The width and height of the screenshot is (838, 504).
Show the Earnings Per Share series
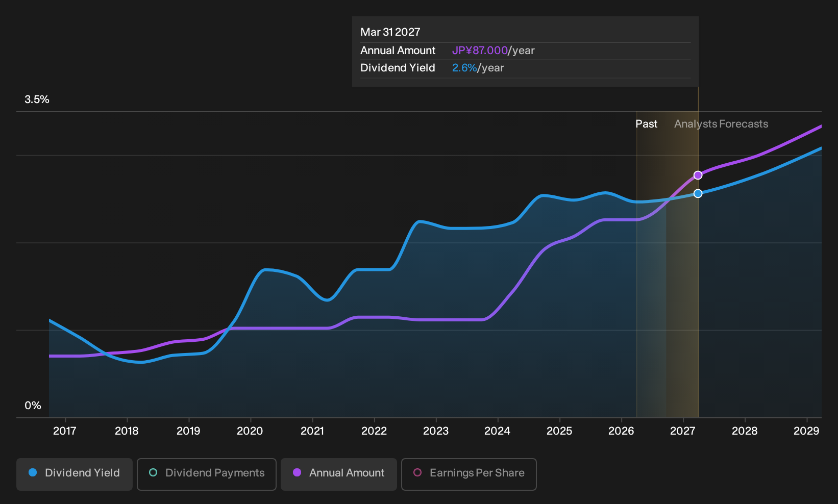pyautogui.click(x=469, y=474)
